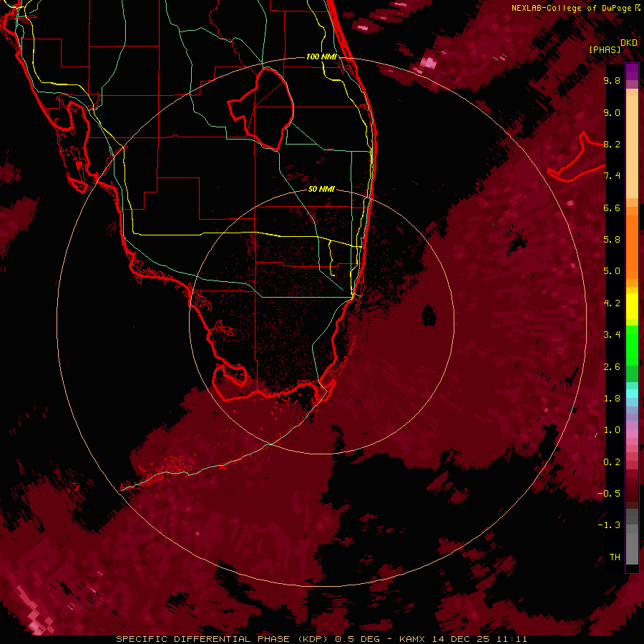Click the 9.0 value on the color scale
Screen dimensions: 644x644
612,112
